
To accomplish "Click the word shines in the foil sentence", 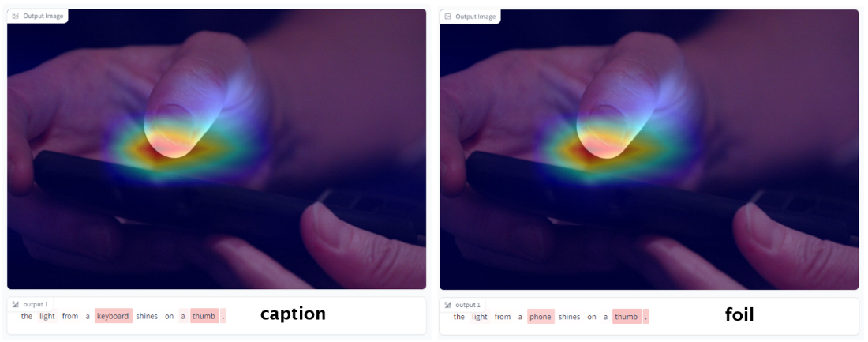I will click(570, 317).
